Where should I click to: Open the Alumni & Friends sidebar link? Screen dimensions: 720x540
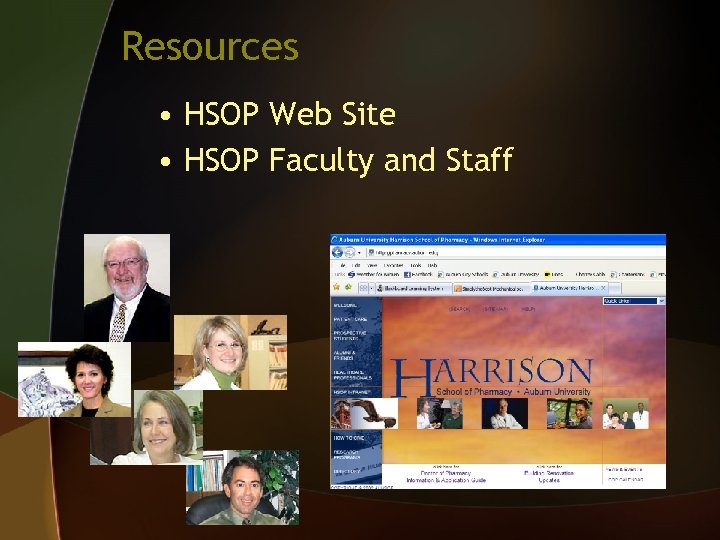coord(344,355)
